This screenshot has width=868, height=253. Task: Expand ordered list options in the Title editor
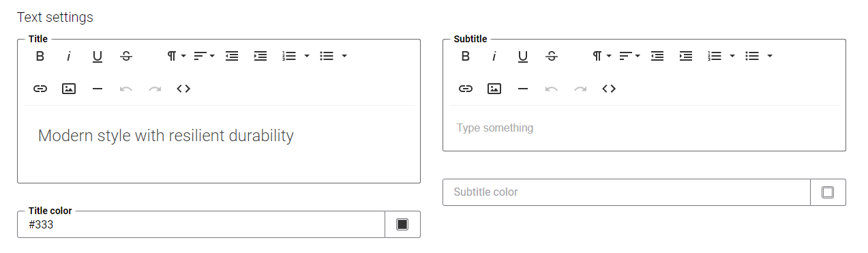[307, 56]
